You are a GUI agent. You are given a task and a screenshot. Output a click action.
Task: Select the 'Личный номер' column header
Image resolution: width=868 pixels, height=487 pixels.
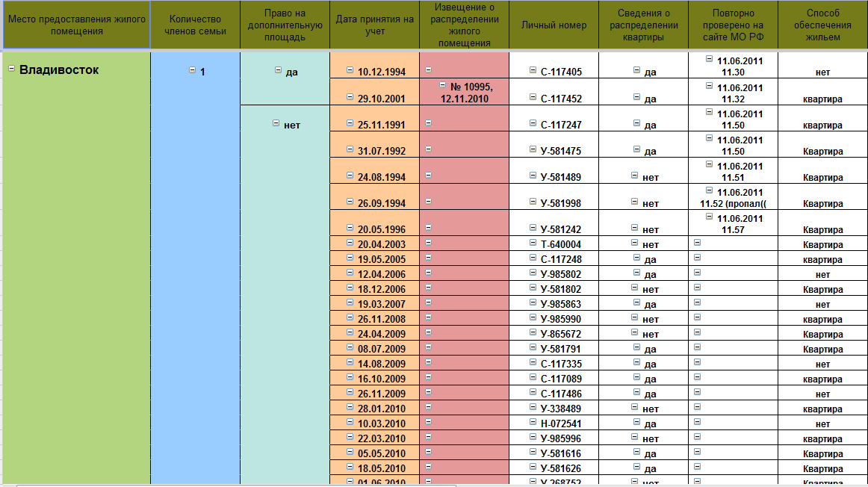pyautogui.click(x=553, y=25)
